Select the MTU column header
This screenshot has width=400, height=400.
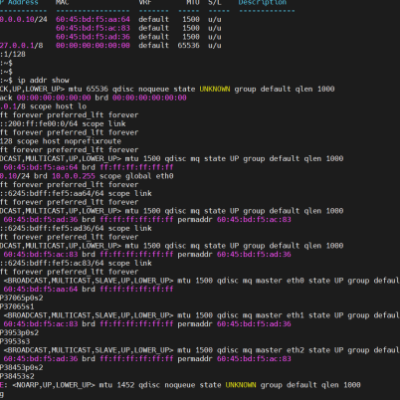(x=193, y=3)
